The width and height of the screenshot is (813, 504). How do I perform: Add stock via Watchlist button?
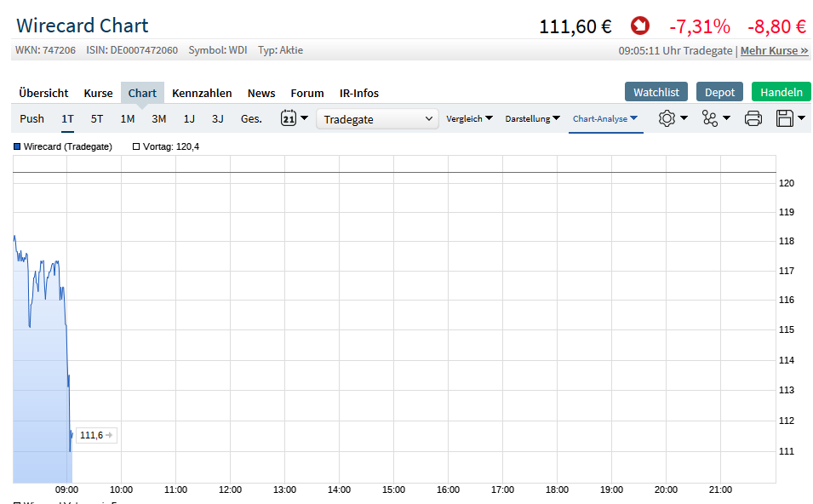point(656,92)
